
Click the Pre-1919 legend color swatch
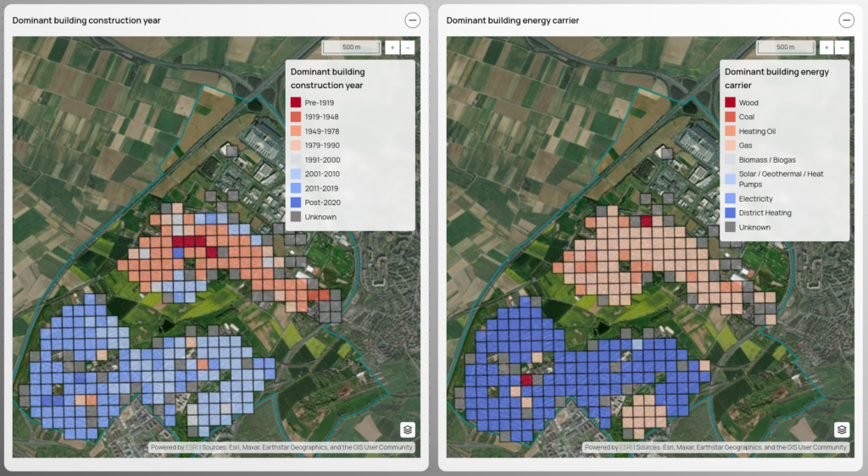[296, 102]
